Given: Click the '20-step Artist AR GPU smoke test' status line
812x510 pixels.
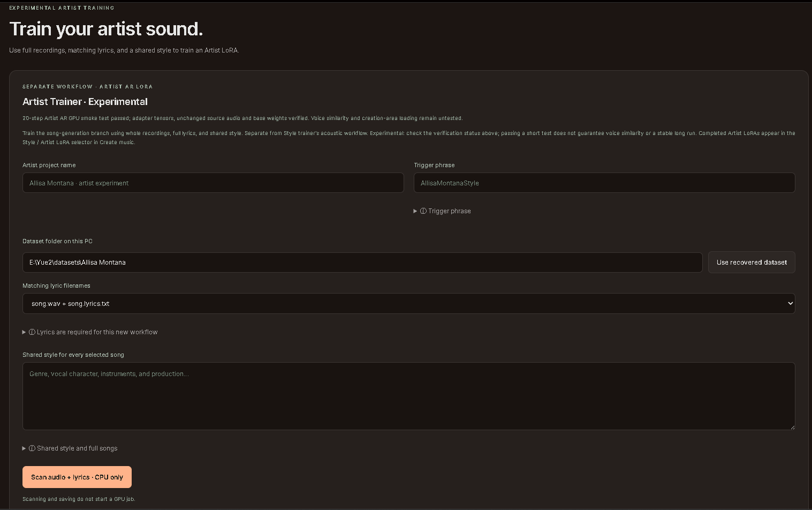Looking at the screenshot, I should click(x=242, y=118).
